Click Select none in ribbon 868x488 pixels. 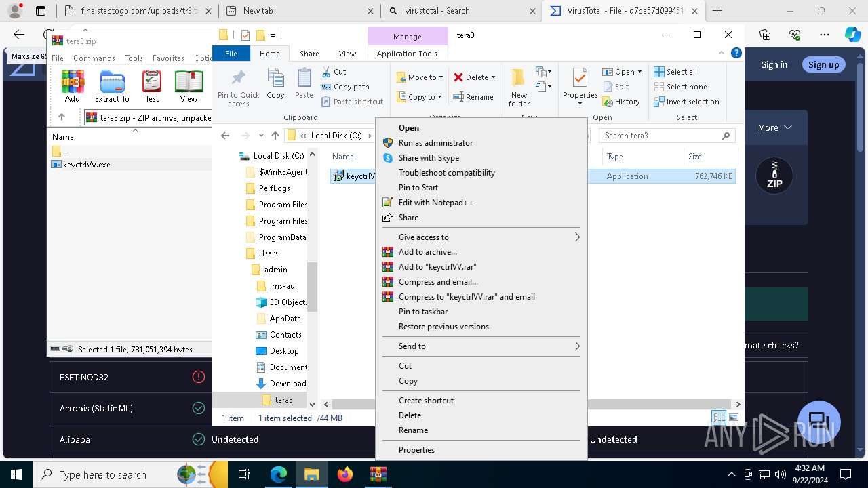click(680, 87)
